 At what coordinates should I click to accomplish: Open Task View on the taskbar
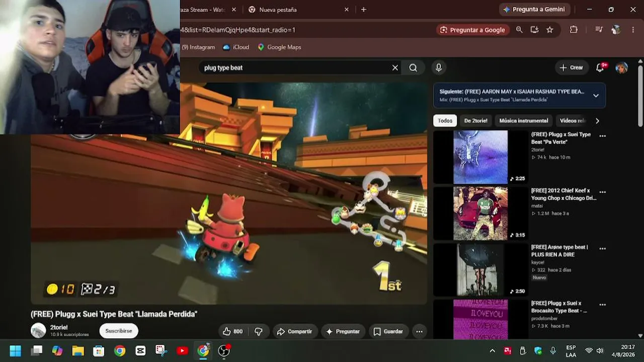click(x=37, y=350)
